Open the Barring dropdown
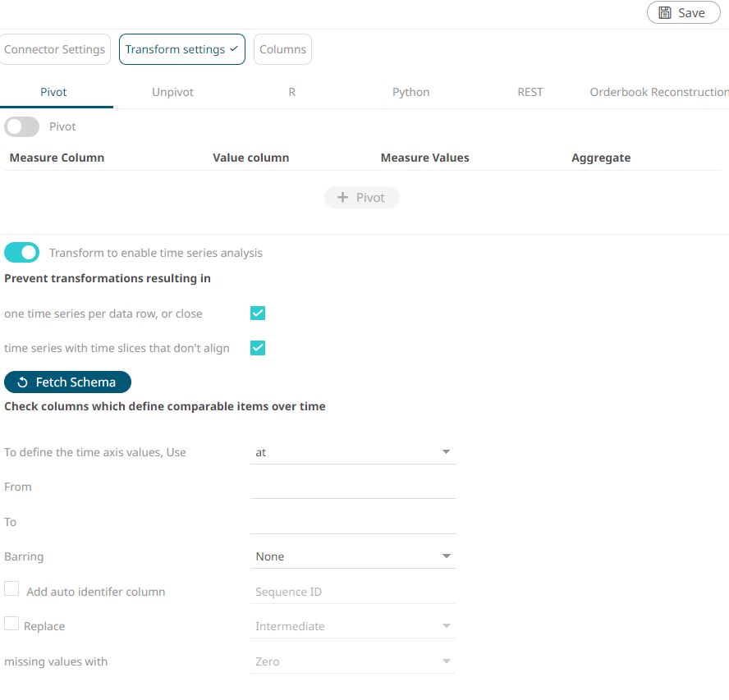729x700 pixels. 352,556
